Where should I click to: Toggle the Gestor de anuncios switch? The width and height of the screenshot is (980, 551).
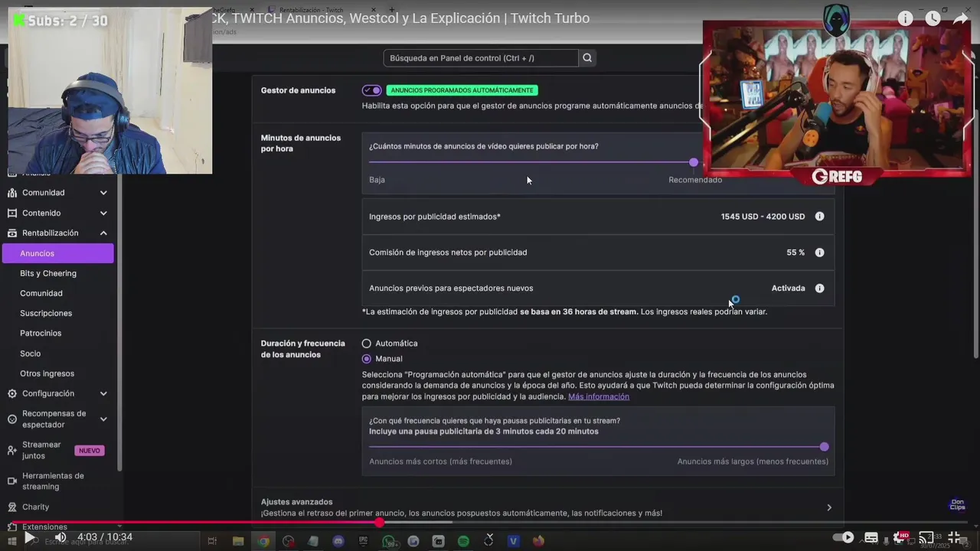372,90
